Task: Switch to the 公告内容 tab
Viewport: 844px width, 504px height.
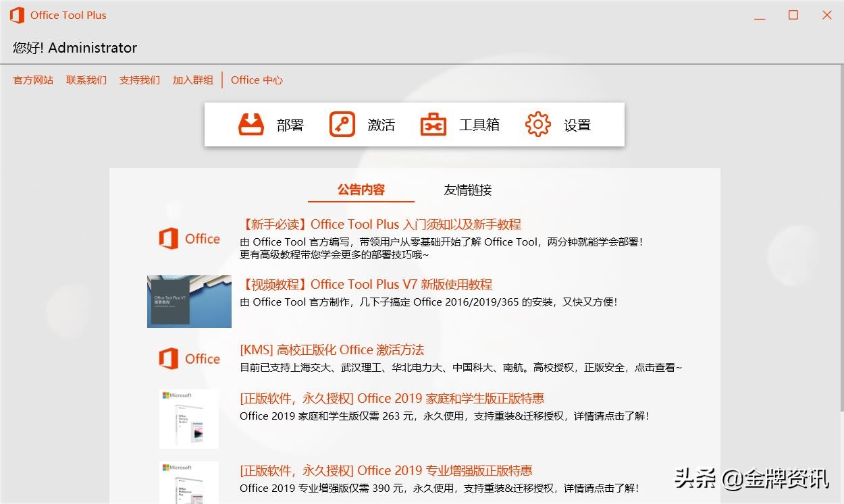Action: (361, 190)
